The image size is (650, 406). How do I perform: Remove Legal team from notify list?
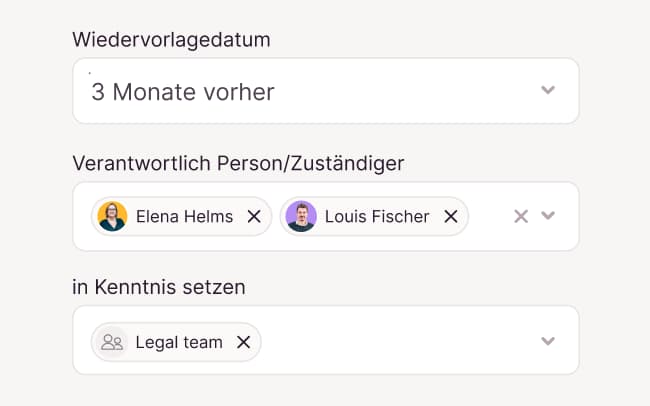click(243, 342)
